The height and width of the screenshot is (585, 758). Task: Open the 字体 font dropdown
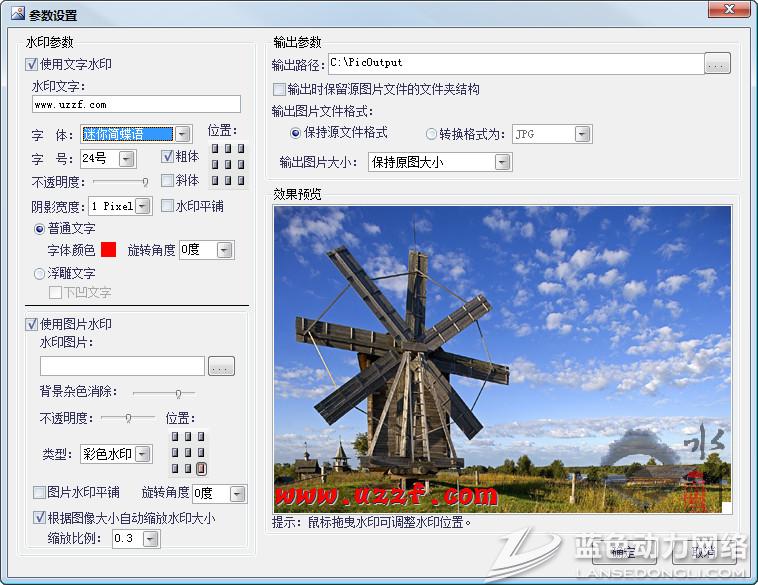click(182, 134)
